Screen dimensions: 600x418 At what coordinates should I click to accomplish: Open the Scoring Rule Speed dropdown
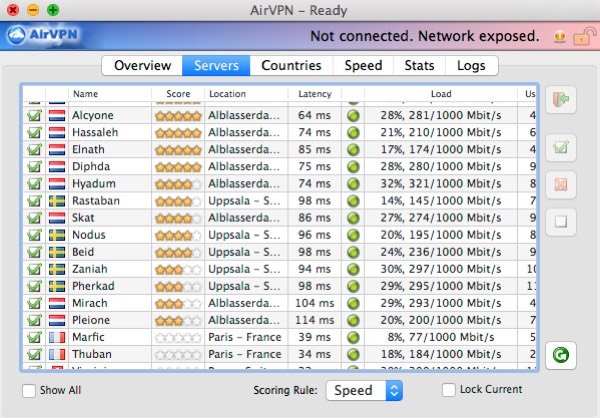[x=365, y=390]
